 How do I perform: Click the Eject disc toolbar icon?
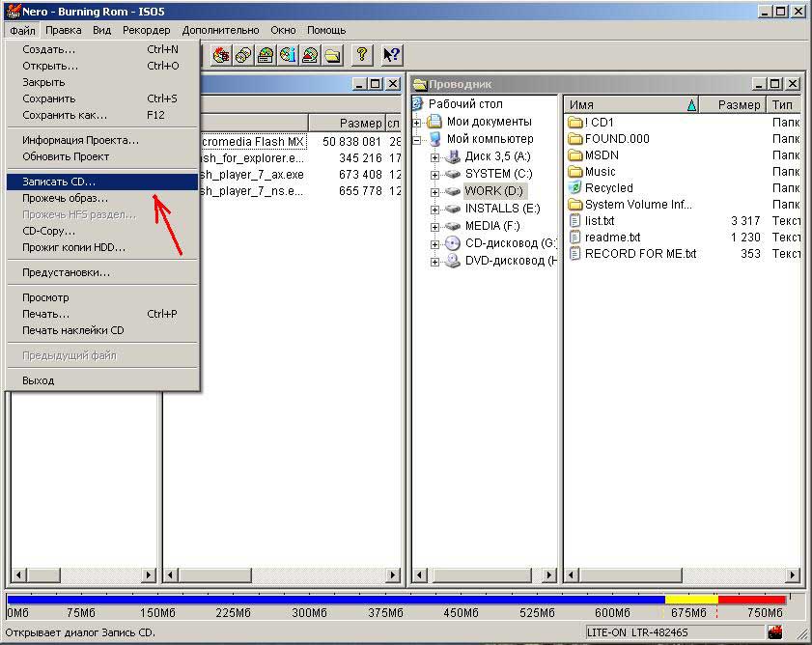tap(310, 55)
